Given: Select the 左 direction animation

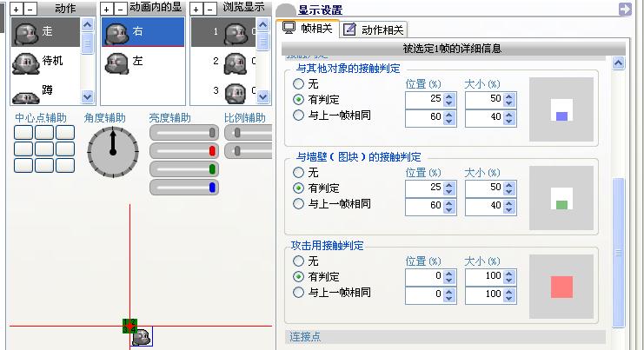Looking at the screenshot, I should (143, 62).
